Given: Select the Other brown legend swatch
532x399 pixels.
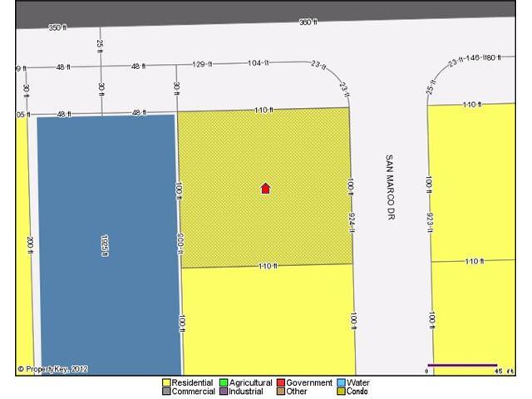Looking at the screenshot, I should click(281, 392).
